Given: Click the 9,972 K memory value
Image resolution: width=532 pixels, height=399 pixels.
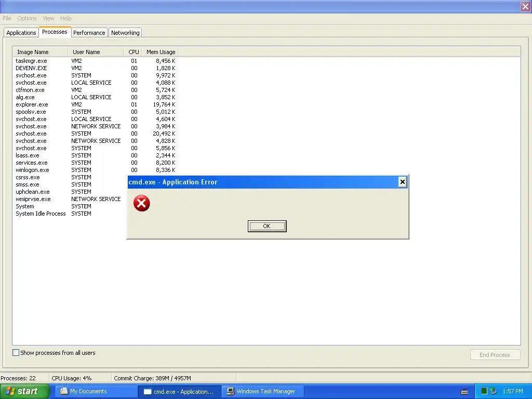Looking at the screenshot, I should (166, 75).
